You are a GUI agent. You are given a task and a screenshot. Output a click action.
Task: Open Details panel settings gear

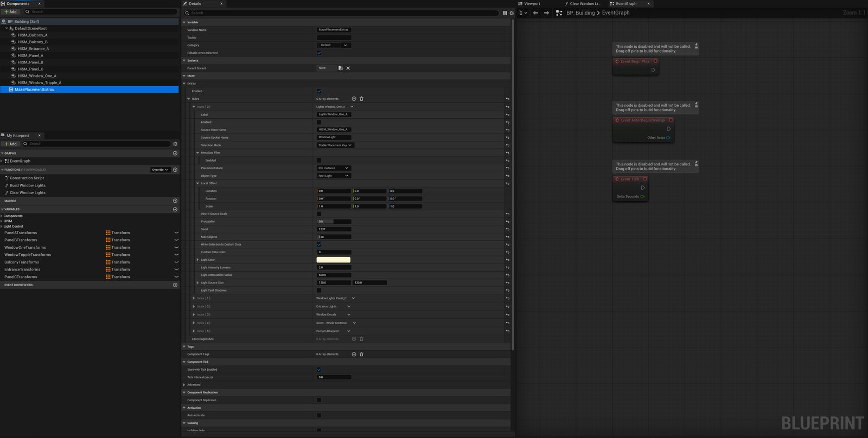512,13
